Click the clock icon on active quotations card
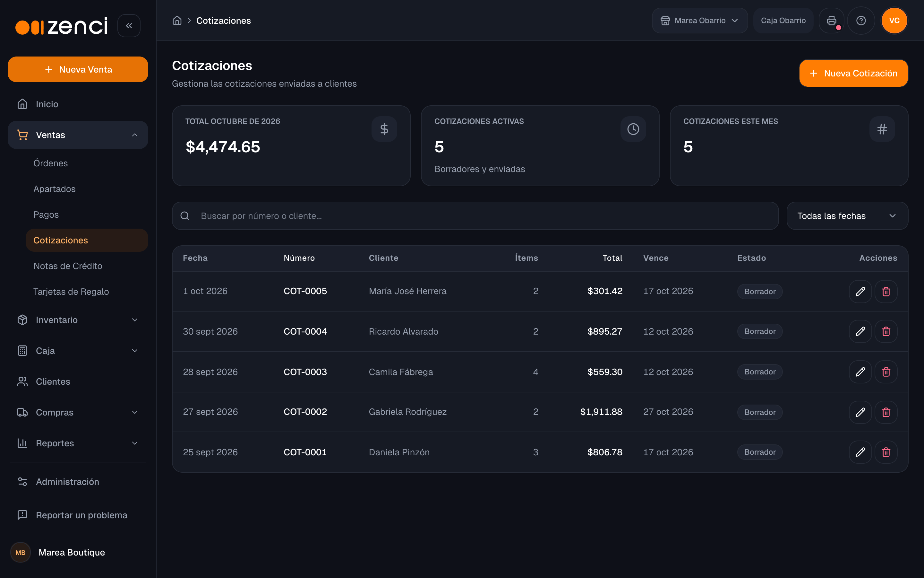Viewport: 924px width, 578px height. coord(633,129)
